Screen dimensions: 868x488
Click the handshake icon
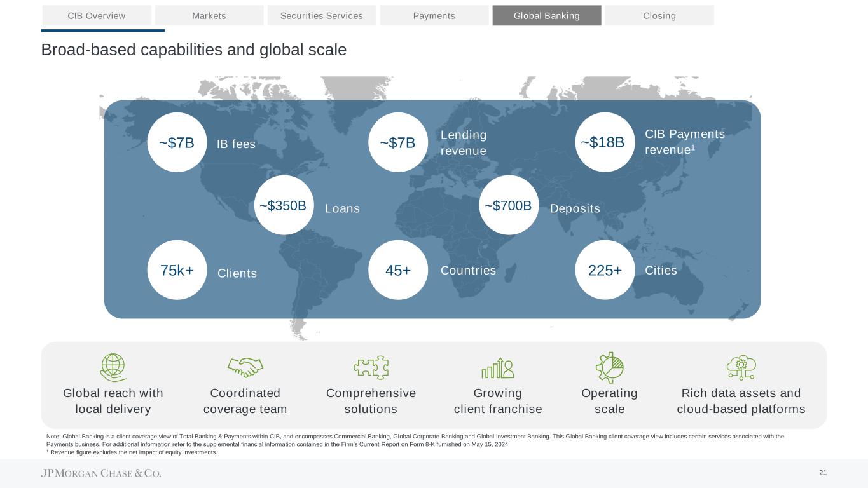pyautogui.click(x=245, y=367)
